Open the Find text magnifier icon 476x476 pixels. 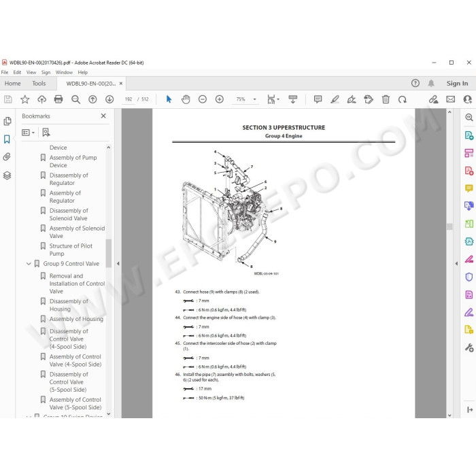[x=75, y=99]
